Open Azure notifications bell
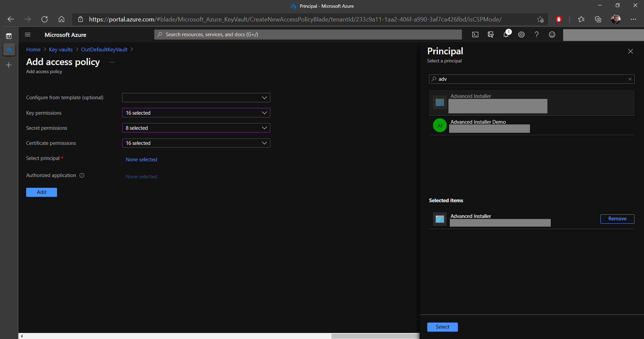 (x=506, y=34)
